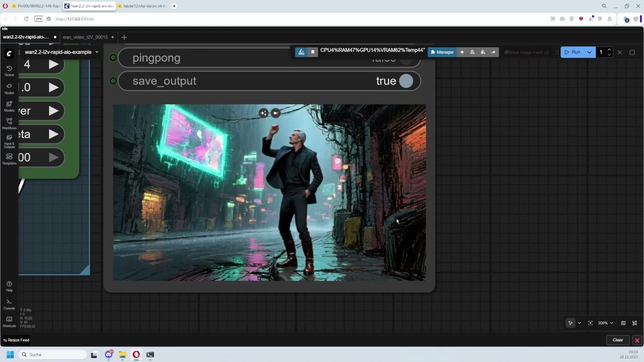The height and width of the screenshot is (362, 644).
Task: Click the generated video preview thumbnail
Action: click(270, 193)
